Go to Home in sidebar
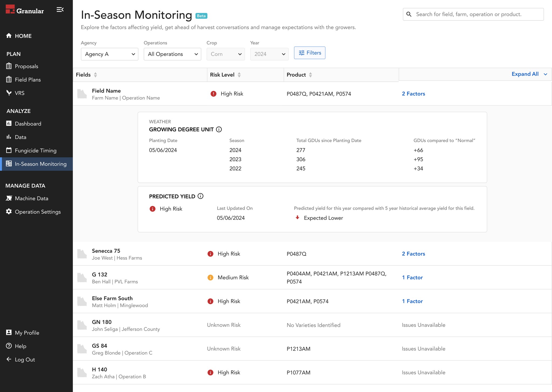Screen dimensions: 552x392 (x=23, y=36)
